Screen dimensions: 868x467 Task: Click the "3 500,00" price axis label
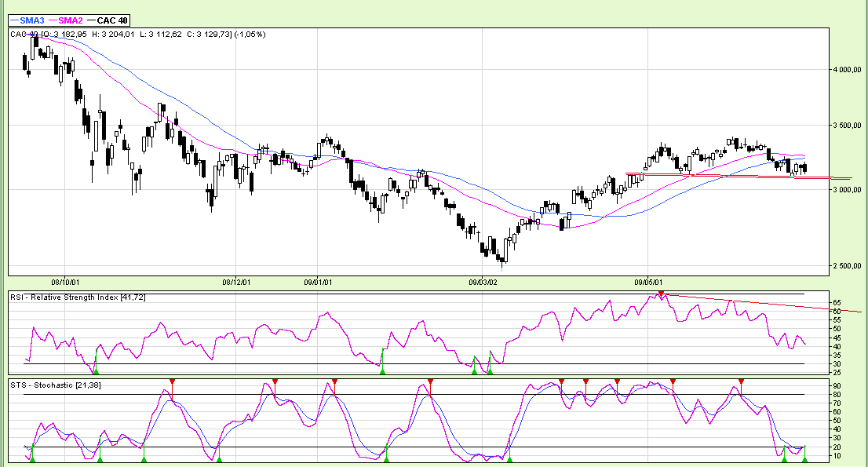point(847,126)
